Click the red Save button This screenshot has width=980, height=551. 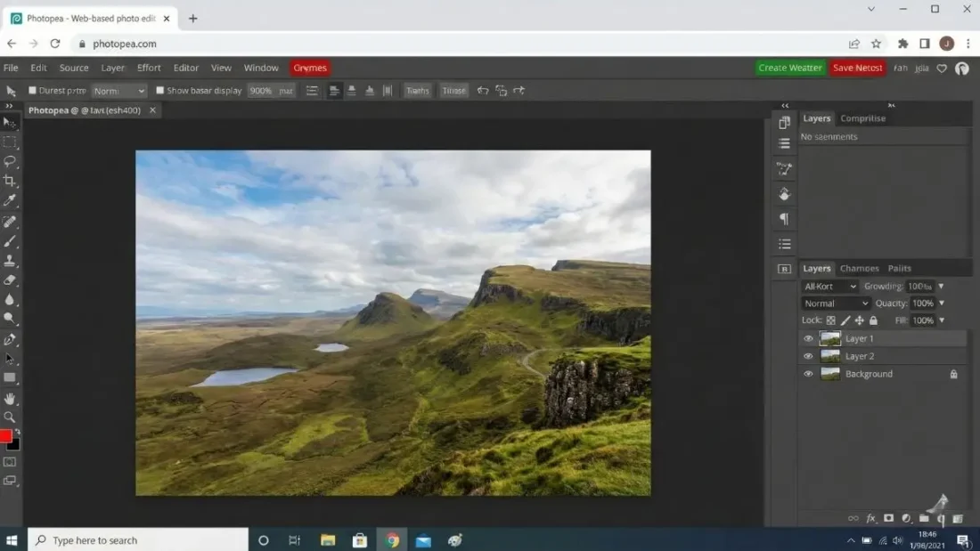(857, 68)
